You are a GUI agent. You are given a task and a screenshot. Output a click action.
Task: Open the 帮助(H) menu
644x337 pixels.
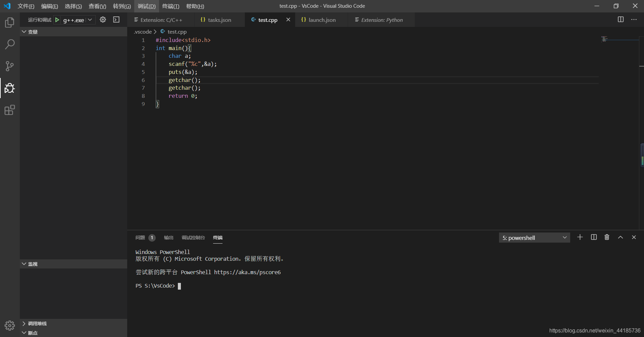(x=195, y=6)
